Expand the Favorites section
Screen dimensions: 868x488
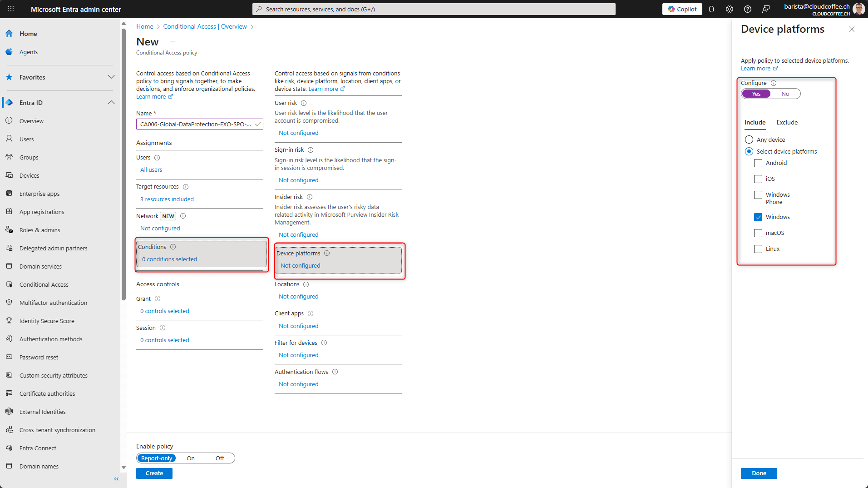tap(111, 77)
